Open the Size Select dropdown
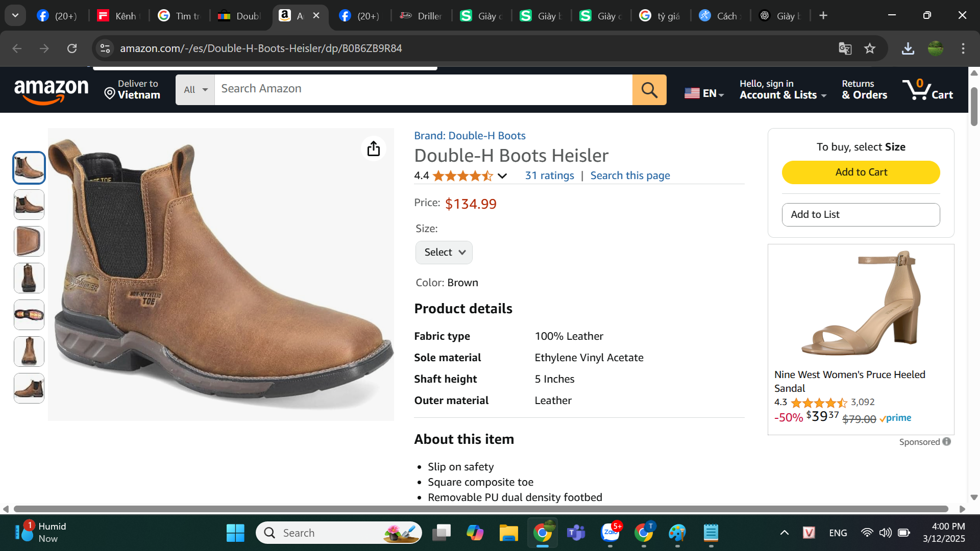The height and width of the screenshot is (551, 980). 444,253
